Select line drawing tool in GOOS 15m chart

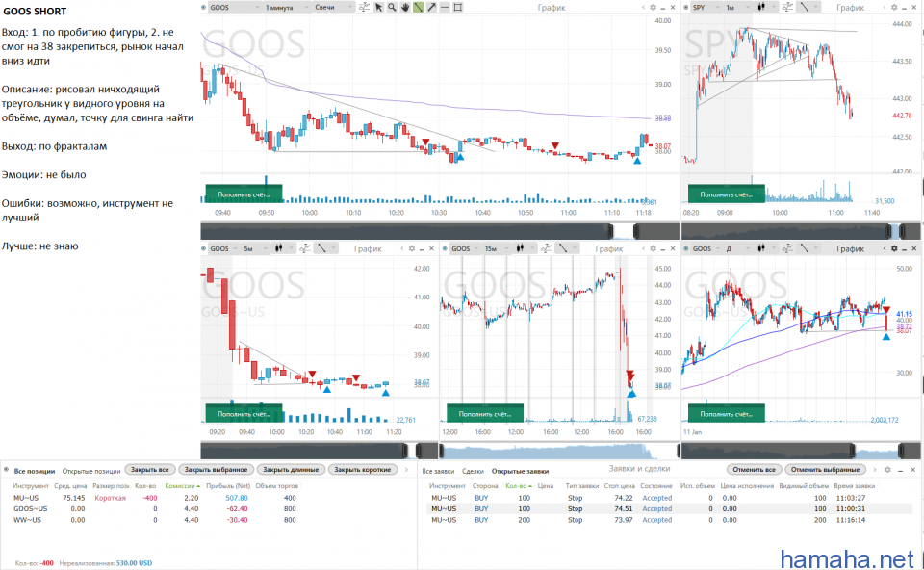(x=563, y=248)
